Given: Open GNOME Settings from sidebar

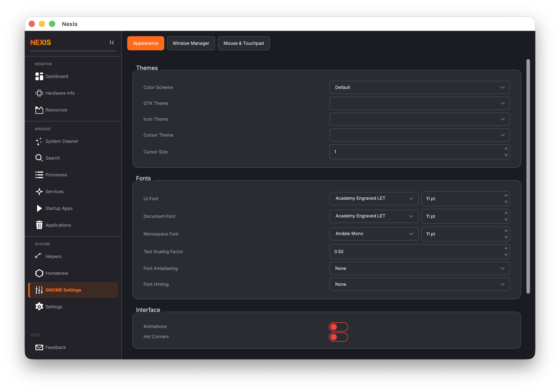Looking at the screenshot, I should [x=63, y=290].
